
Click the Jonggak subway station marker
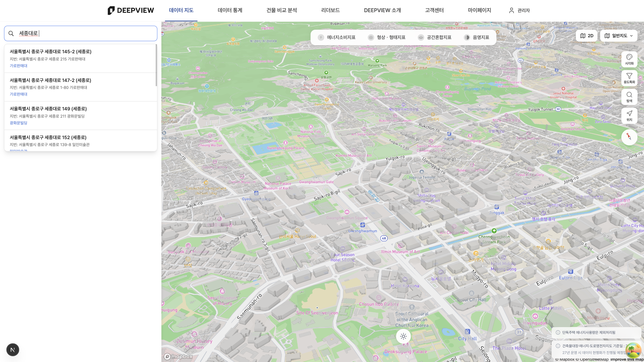coord(497,207)
